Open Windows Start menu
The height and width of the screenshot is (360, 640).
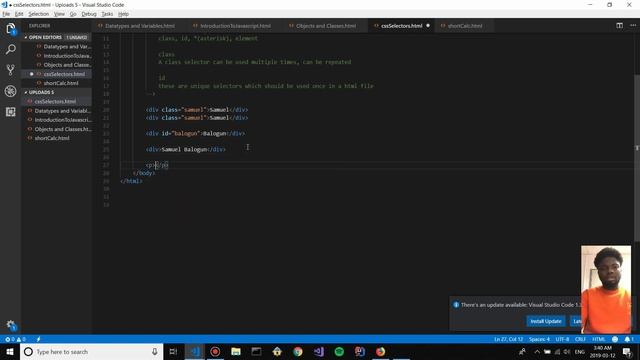click(10, 351)
